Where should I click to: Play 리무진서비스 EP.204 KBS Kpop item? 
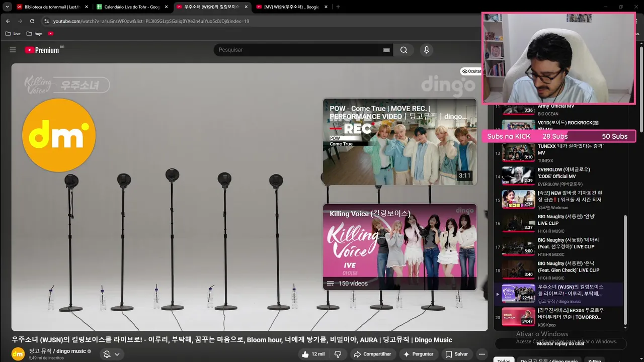[x=558, y=317]
